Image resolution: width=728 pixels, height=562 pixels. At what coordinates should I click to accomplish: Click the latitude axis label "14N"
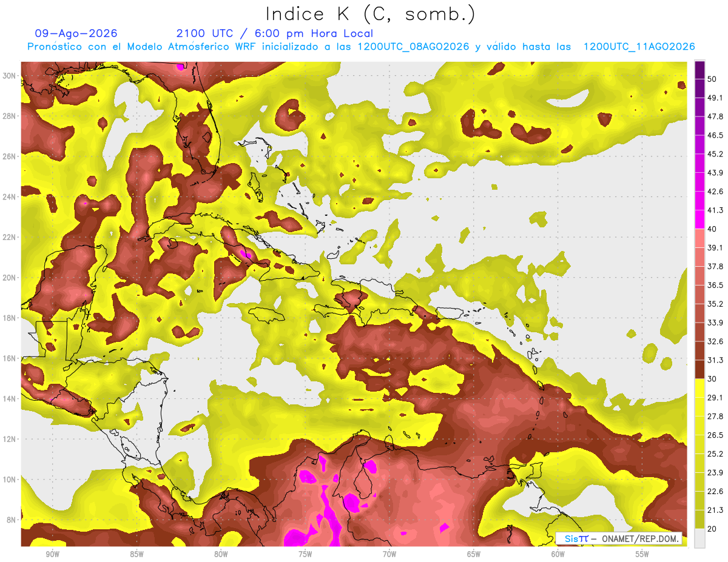pos(10,398)
